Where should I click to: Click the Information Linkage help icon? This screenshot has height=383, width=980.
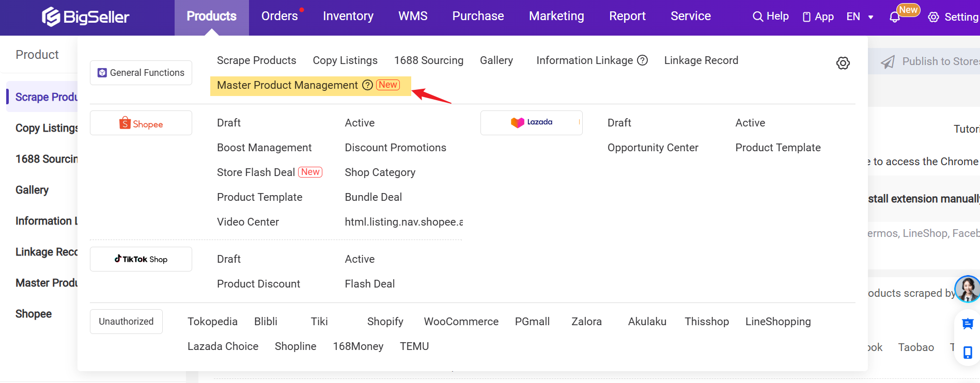point(642,60)
